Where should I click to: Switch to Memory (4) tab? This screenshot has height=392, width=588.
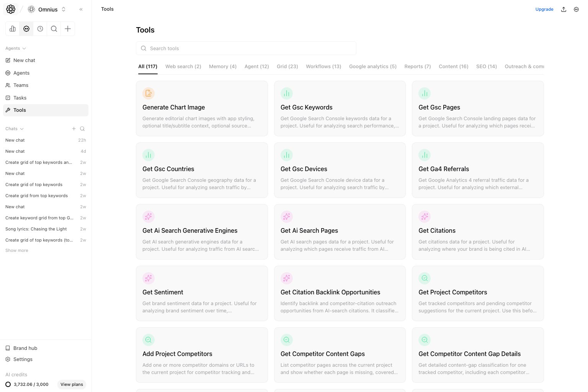point(223,67)
